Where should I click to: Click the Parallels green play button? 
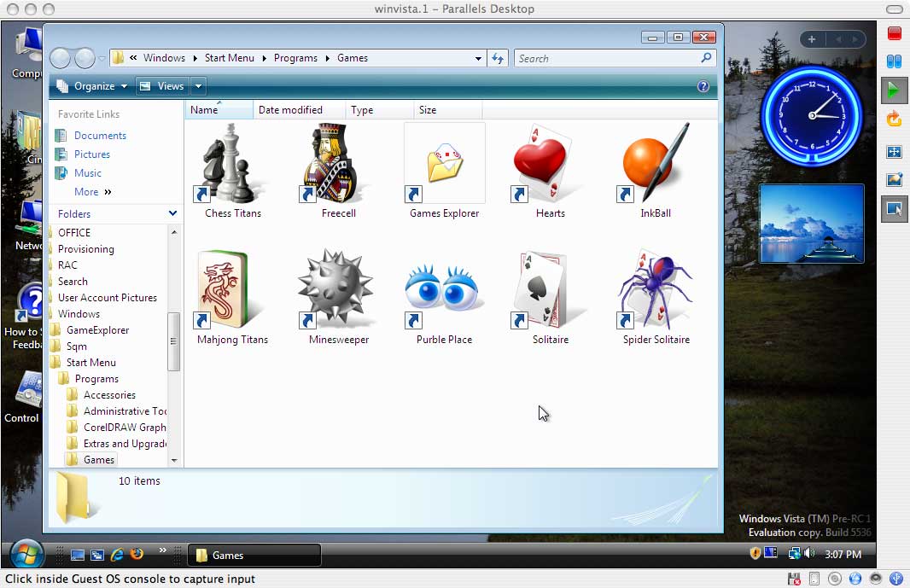(x=894, y=90)
